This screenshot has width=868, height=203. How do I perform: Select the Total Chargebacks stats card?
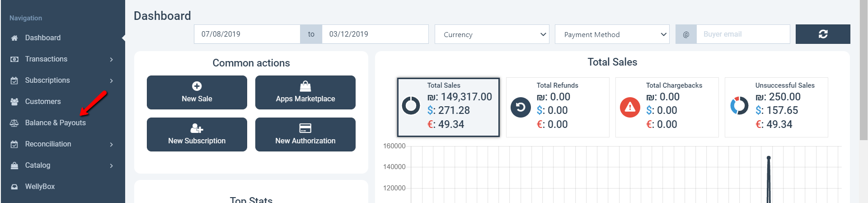click(x=667, y=107)
